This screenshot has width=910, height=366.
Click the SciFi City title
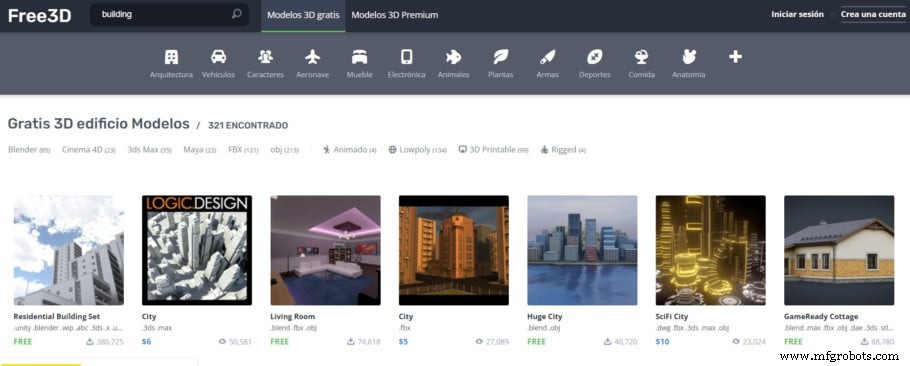point(672,317)
